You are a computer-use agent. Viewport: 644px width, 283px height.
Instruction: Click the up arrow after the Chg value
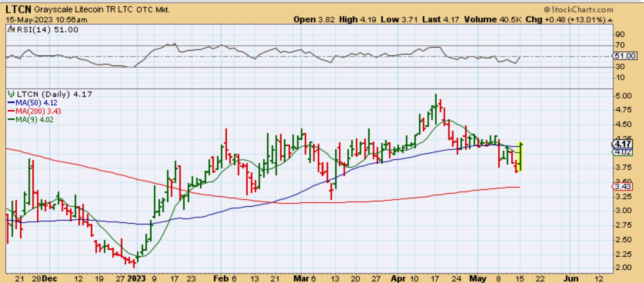click(610, 20)
